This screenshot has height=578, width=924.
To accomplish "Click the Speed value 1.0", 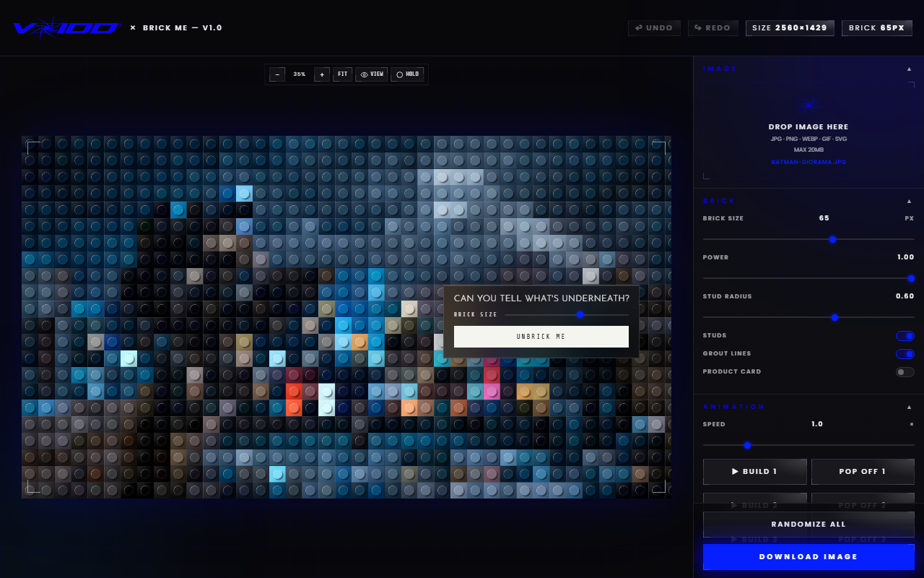I will (817, 424).
